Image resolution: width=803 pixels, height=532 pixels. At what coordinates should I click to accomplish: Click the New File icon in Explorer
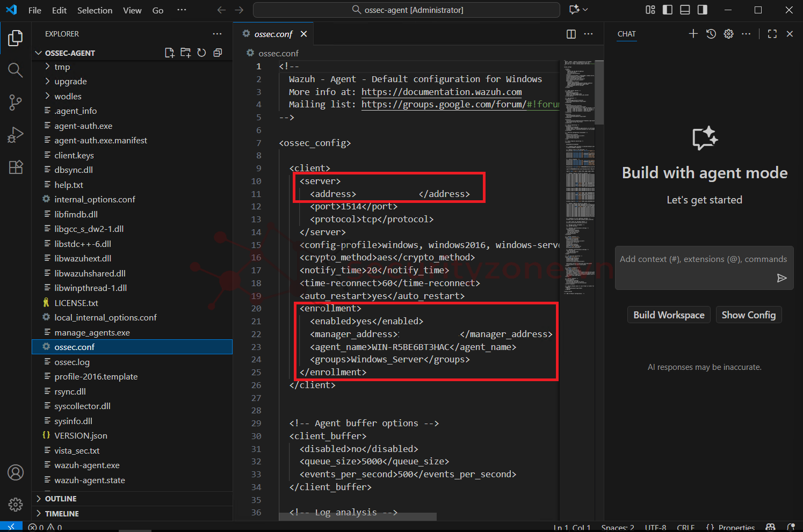tap(169, 53)
